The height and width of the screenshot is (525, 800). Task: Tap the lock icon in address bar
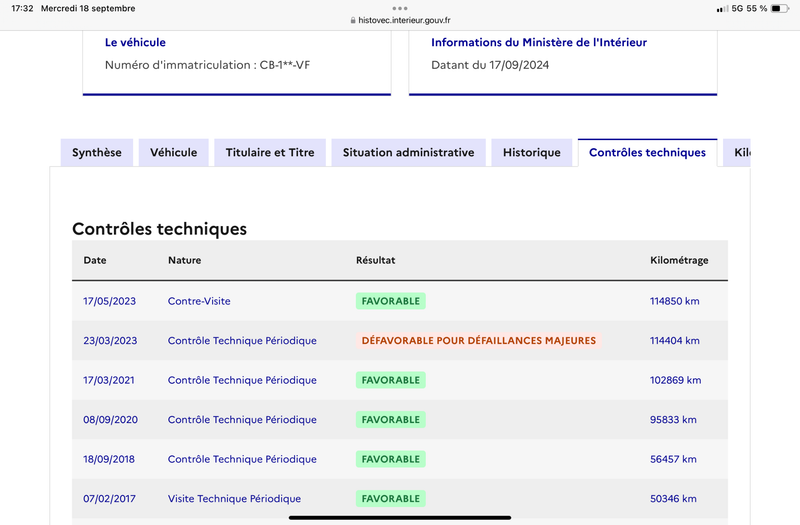click(353, 20)
